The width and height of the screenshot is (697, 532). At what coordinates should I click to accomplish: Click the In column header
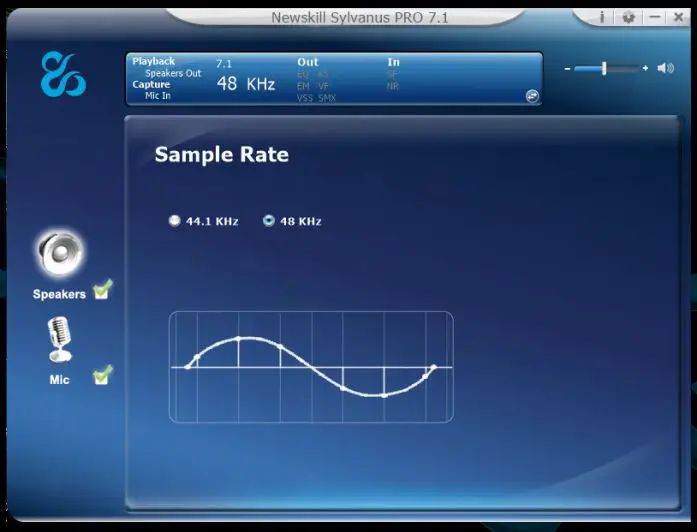(x=393, y=62)
